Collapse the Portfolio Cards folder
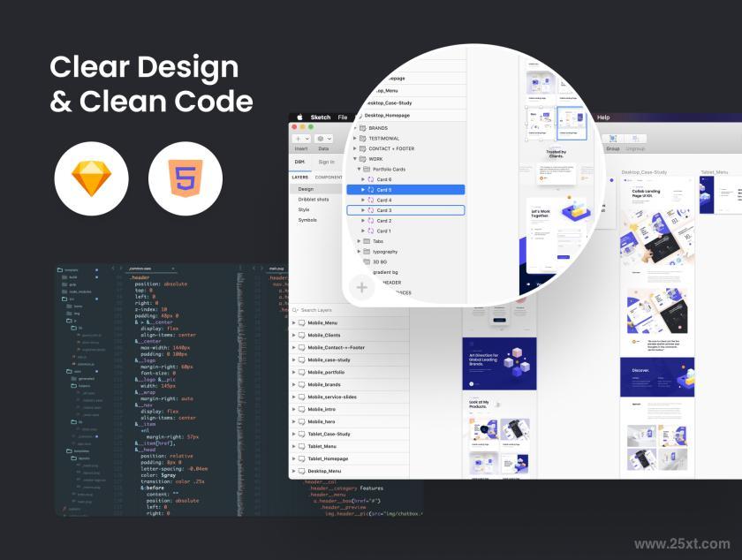The height and width of the screenshot is (560, 742). tap(360, 169)
